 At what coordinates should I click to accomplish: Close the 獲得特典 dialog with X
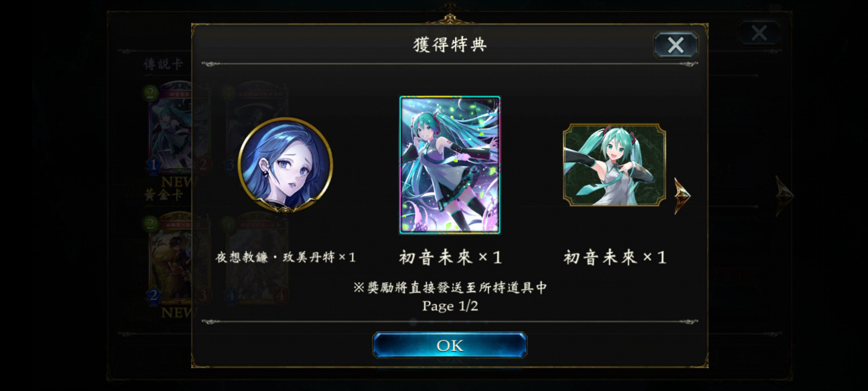[x=676, y=45]
